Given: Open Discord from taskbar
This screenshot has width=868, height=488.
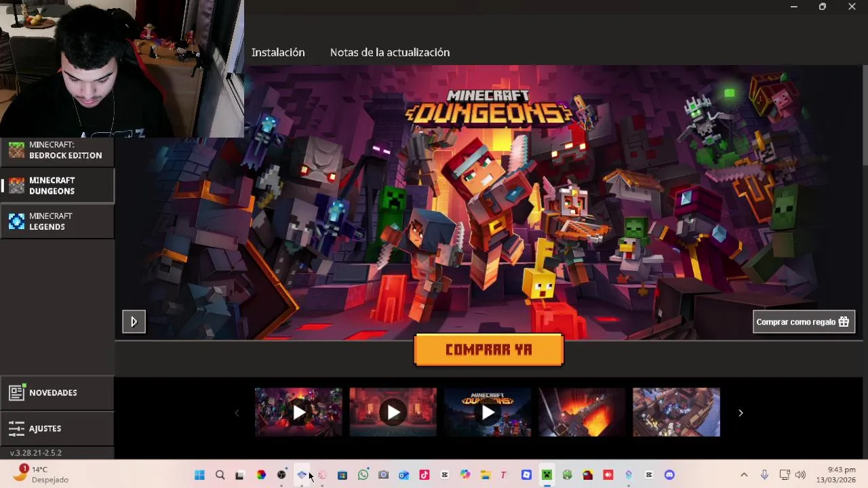Looking at the screenshot, I should pyautogui.click(x=669, y=475).
